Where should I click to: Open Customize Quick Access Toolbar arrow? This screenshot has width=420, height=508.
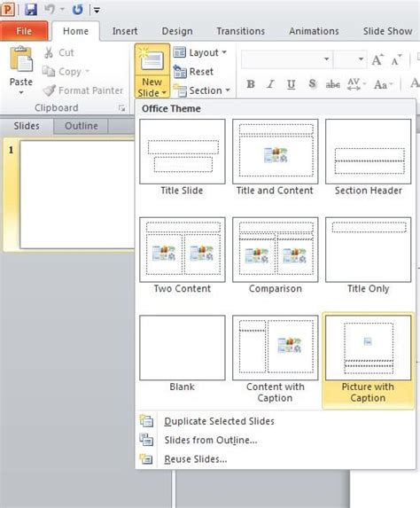point(97,10)
